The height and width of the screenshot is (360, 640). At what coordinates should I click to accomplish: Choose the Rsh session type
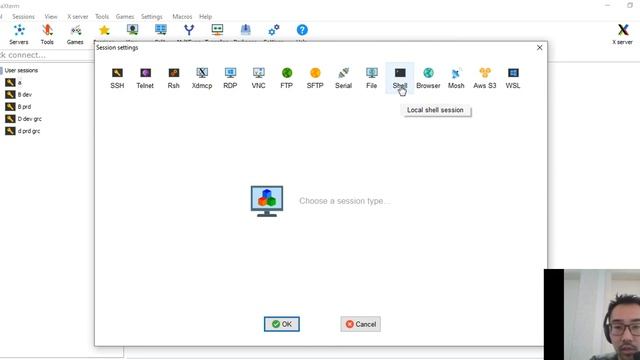tap(173, 78)
